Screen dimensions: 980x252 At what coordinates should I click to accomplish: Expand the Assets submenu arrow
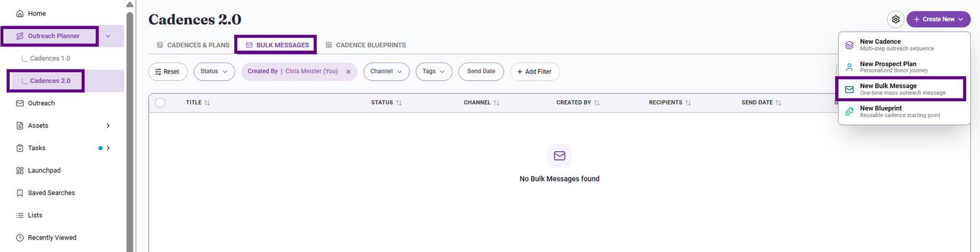click(x=108, y=126)
